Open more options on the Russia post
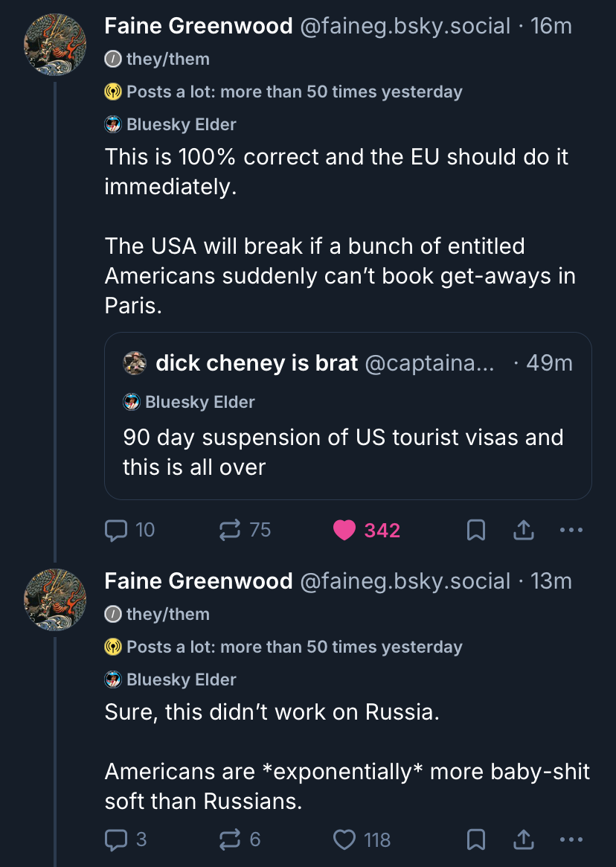The height and width of the screenshot is (867, 616). (571, 839)
